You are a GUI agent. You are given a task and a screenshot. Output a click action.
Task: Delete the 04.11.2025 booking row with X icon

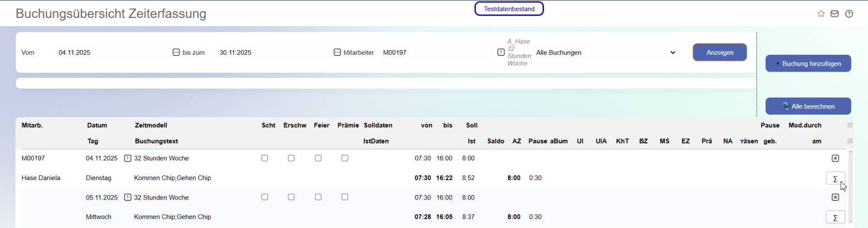[x=835, y=158]
